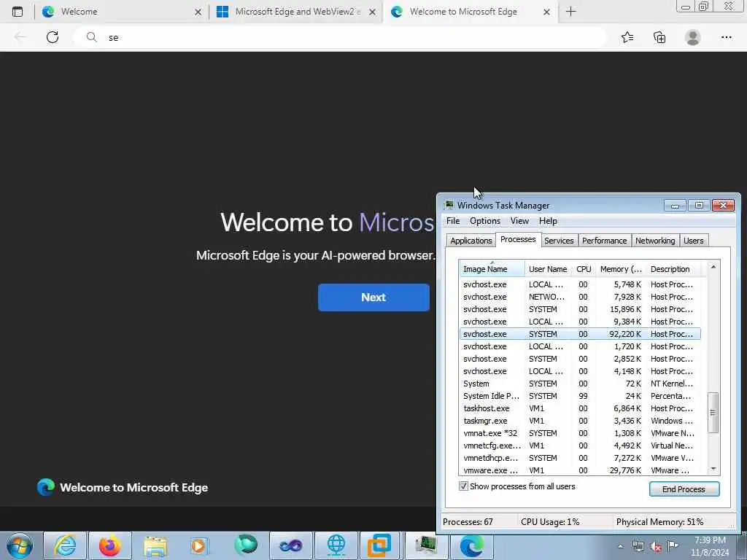Viewport: 747px width, 560px height.
Task: Open Edge Collections icon
Action: tap(659, 37)
